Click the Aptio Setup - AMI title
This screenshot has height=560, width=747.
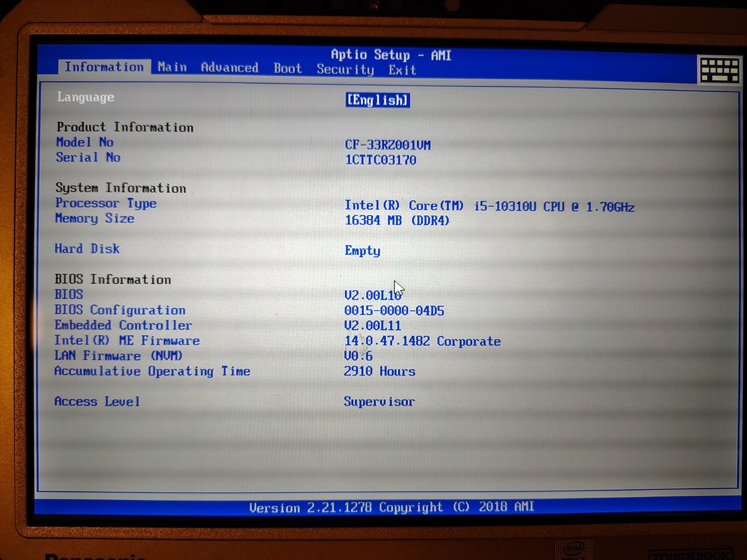tap(391, 55)
